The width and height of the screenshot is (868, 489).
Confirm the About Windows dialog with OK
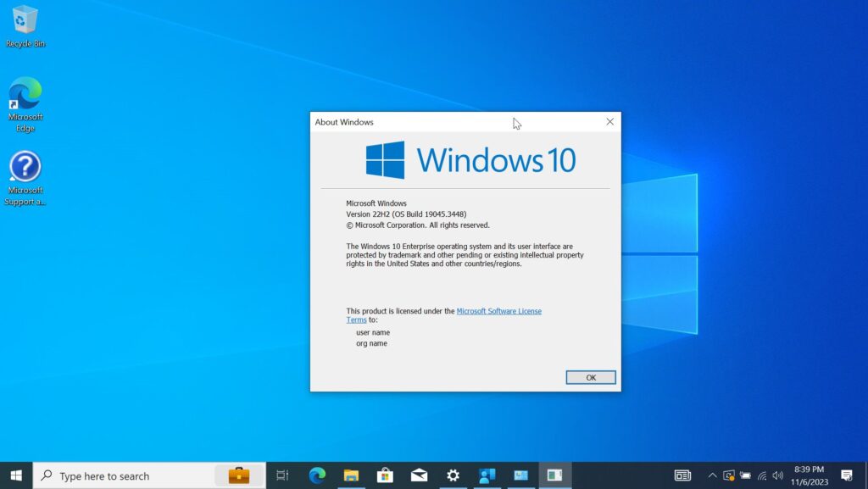click(x=590, y=377)
